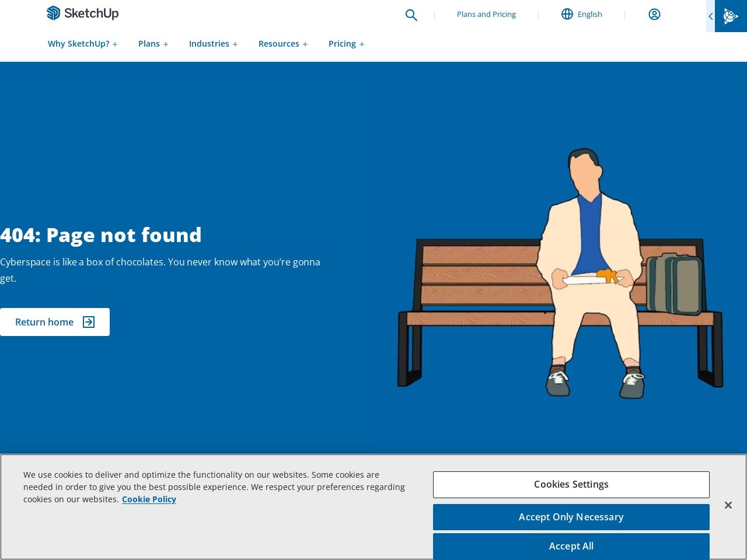The width and height of the screenshot is (747, 560).
Task: Choose Accept Only Necessary cookies
Action: pos(571,517)
